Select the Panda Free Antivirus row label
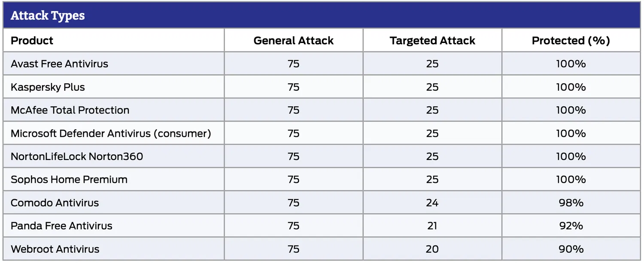The image size is (644, 264). click(61, 226)
